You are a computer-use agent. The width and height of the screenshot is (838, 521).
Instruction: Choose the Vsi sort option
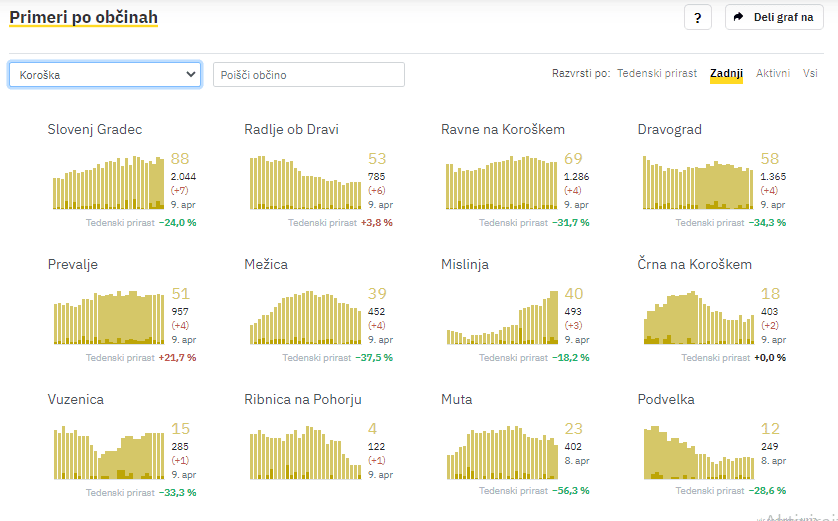[810, 74]
